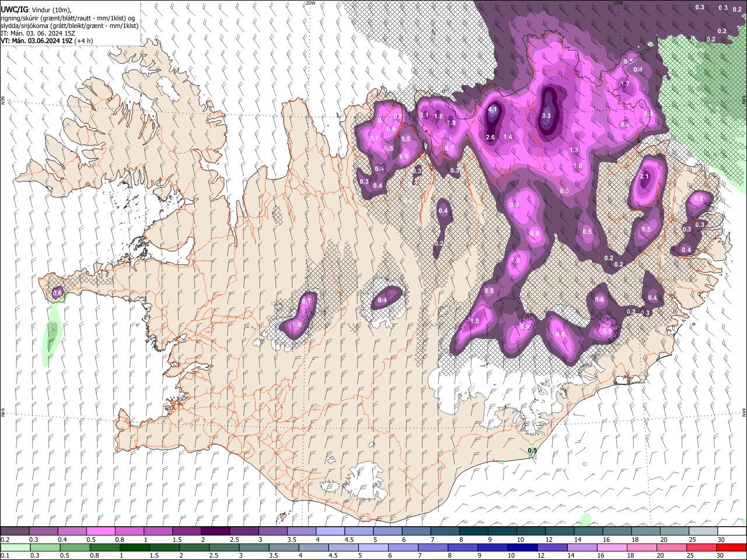
Task: Select the grey-purple 0.2–0.3 swatch on upper scale
Action: coord(15,531)
